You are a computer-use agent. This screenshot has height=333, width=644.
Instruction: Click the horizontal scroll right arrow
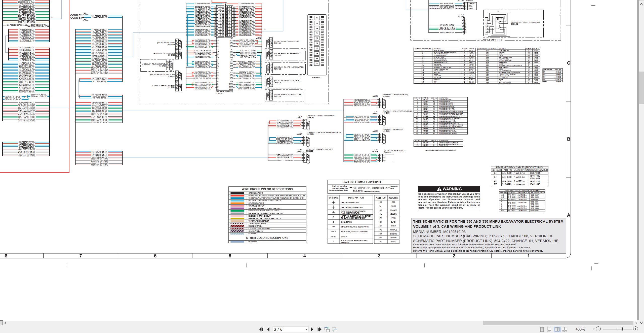click(636, 323)
